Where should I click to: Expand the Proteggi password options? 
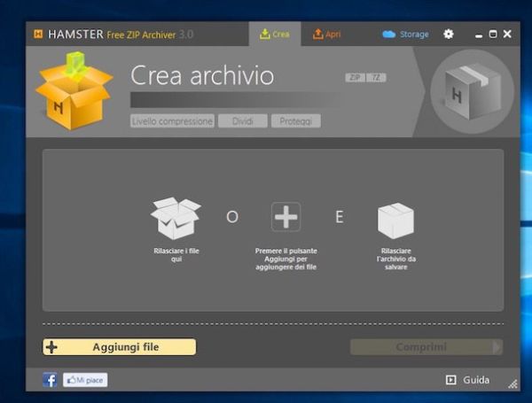[295, 120]
